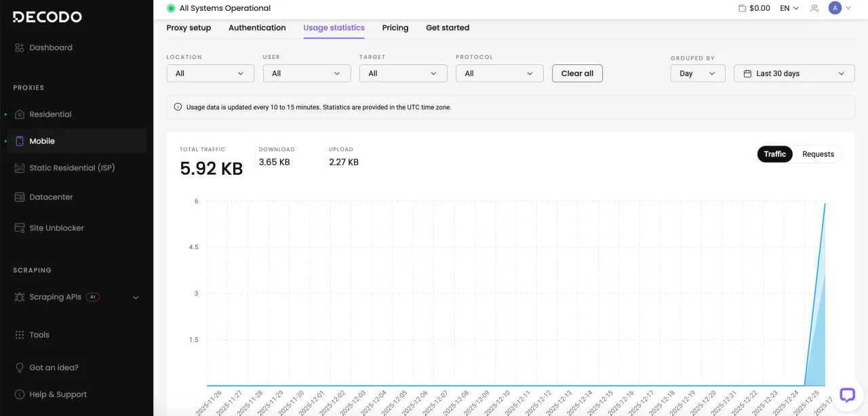Open Datacenter proxies icon
The height and width of the screenshot is (416, 868).
(x=20, y=197)
